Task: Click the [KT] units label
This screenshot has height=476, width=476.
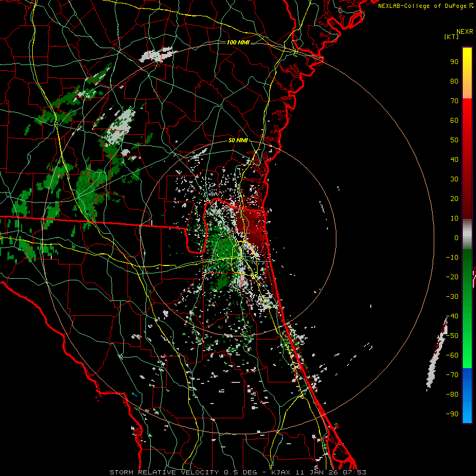Action: tap(451, 36)
